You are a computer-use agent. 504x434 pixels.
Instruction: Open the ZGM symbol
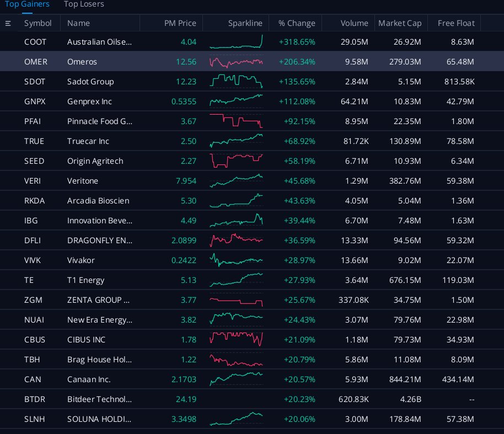33,300
